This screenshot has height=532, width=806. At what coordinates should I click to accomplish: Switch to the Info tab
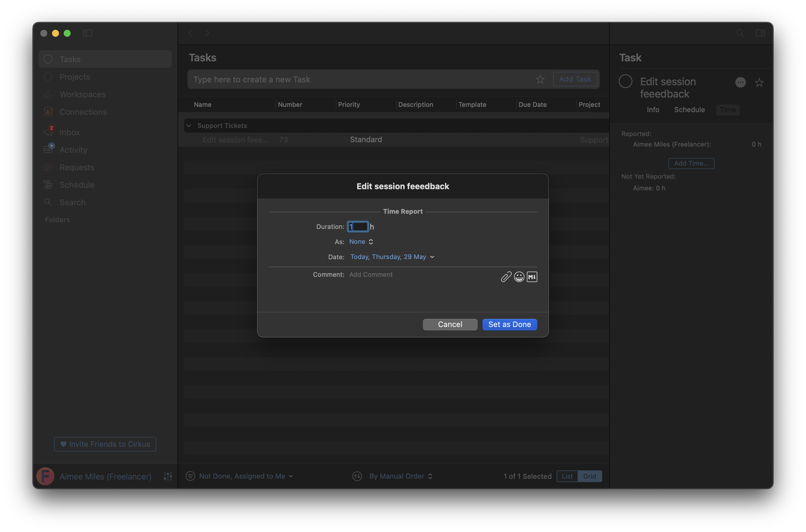(x=653, y=110)
